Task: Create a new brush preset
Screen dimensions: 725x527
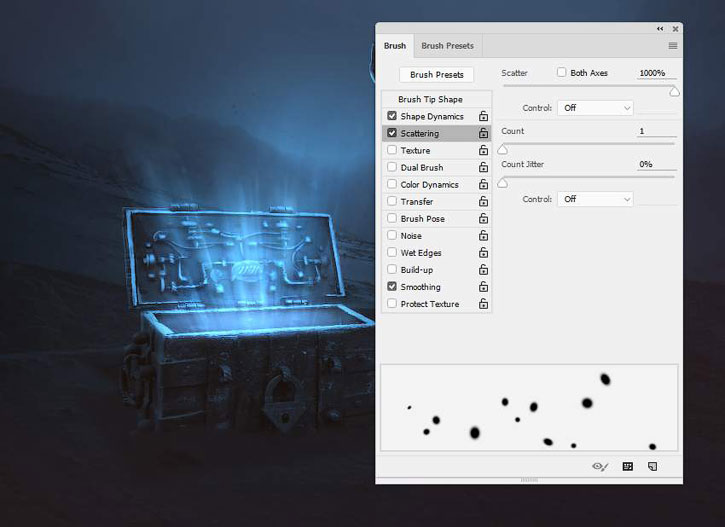Action: 652,466
